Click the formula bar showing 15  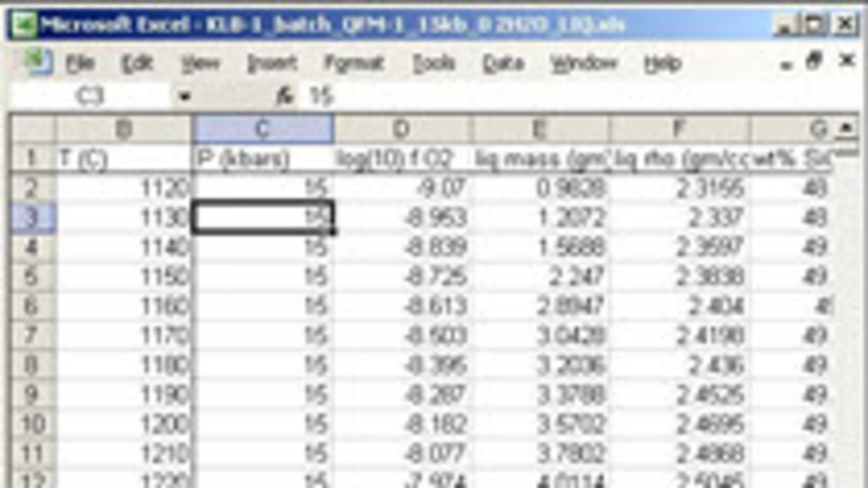coord(542,97)
